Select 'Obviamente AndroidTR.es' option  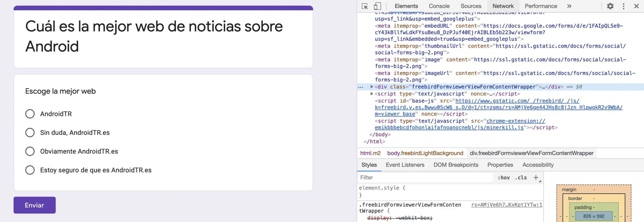coord(30,151)
